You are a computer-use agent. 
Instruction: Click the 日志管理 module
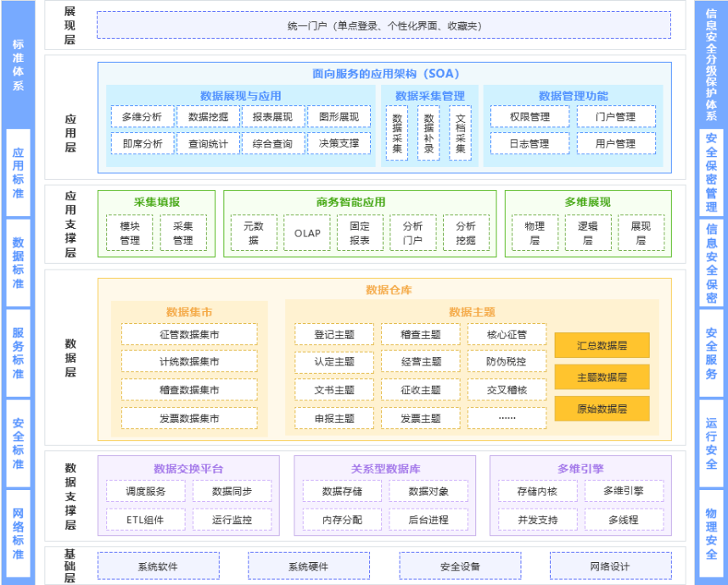click(529, 144)
